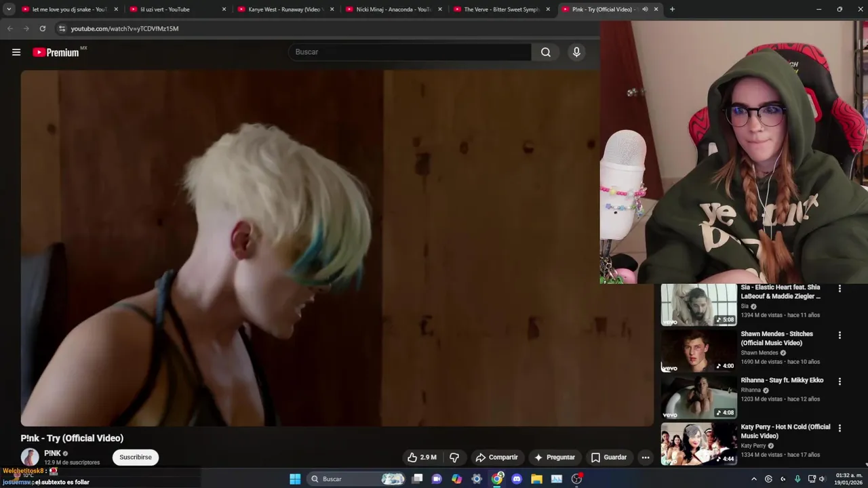
Task: Open OBS Studio from the taskbar
Action: [576, 479]
